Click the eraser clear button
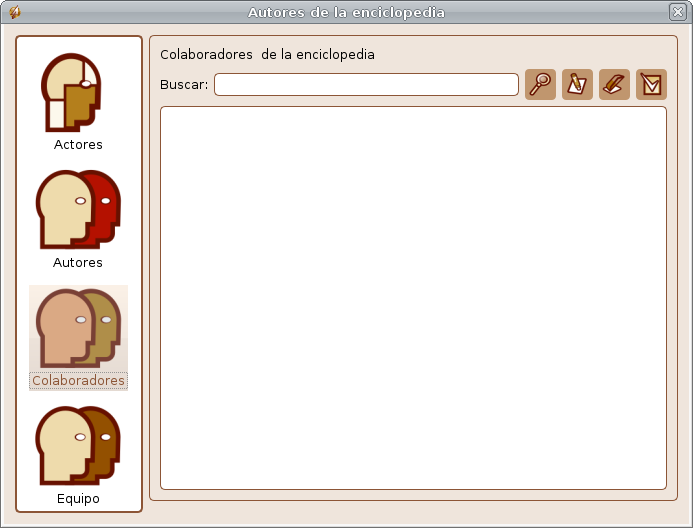 click(x=614, y=84)
